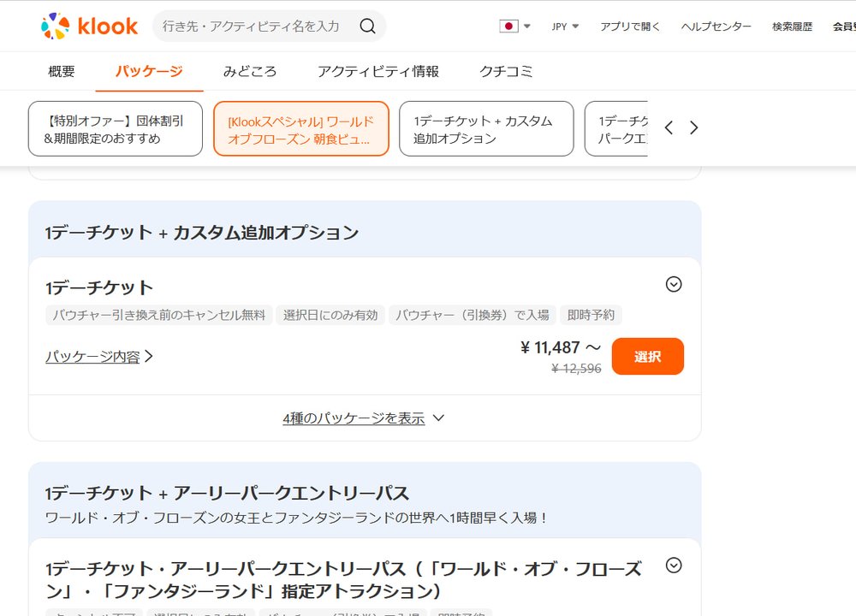Open the JPY currency dropdown
The height and width of the screenshot is (616, 856).
pos(563,26)
